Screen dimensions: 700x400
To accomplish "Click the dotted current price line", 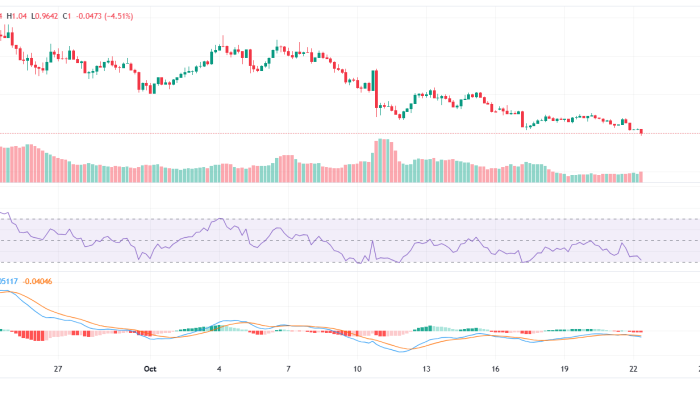I will (300, 133).
